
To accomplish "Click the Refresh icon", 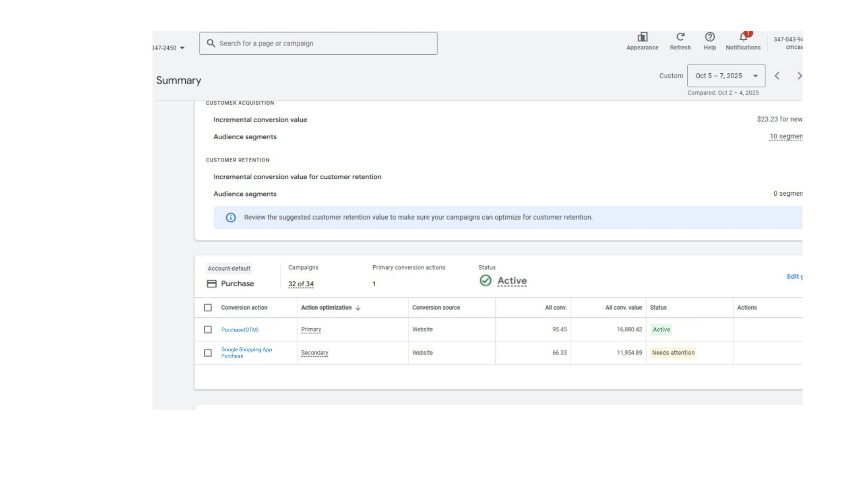I will (x=680, y=37).
